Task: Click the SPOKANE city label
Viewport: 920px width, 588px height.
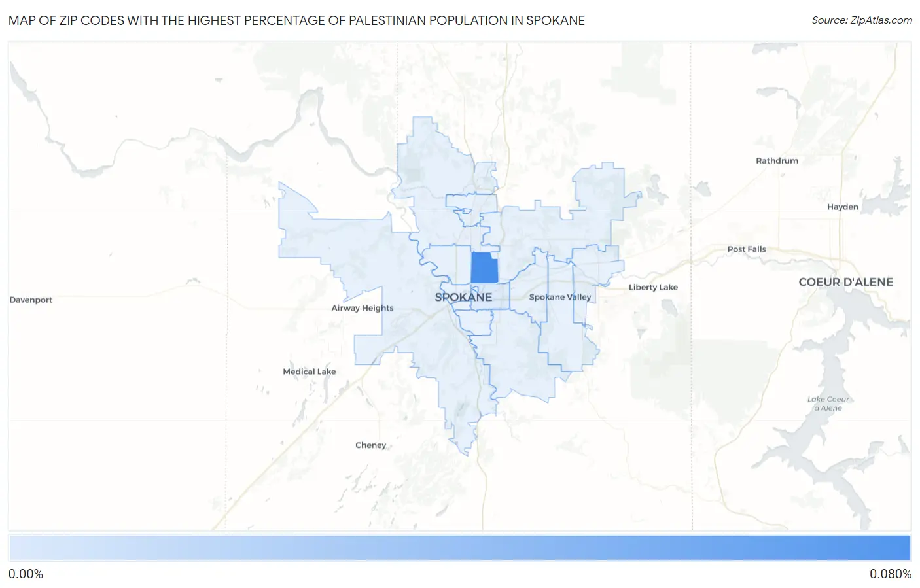Action: coord(463,297)
